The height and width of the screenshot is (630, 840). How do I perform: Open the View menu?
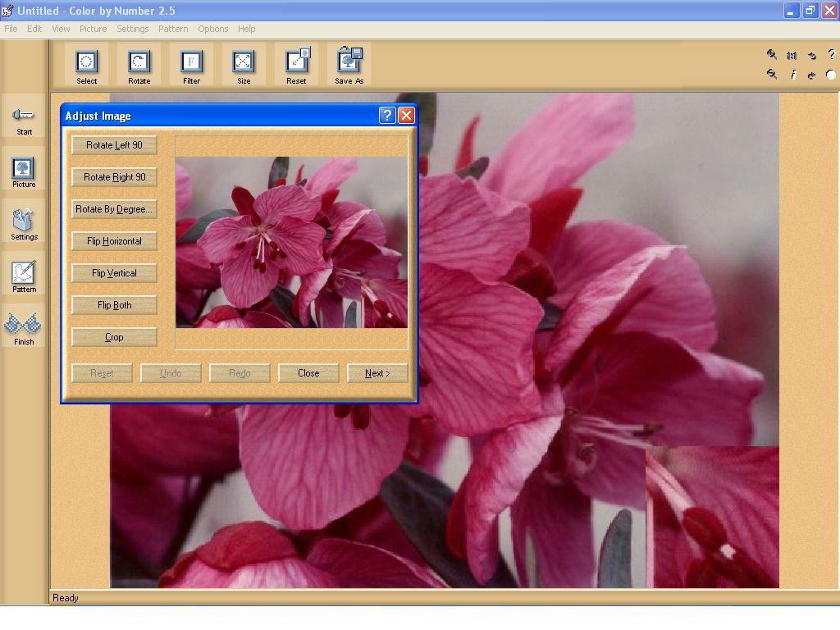point(61,29)
